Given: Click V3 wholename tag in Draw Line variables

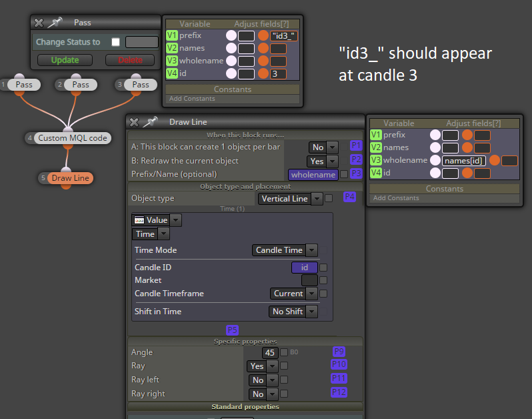Looking at the screenshot, I should tap(376, 160).
